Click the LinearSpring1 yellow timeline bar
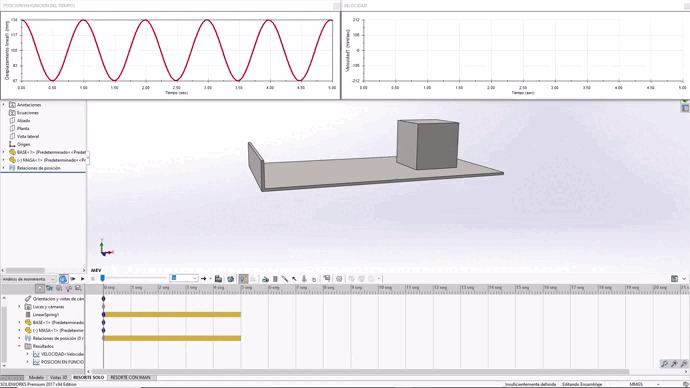690x388 pixels. [x=172, y=315]
